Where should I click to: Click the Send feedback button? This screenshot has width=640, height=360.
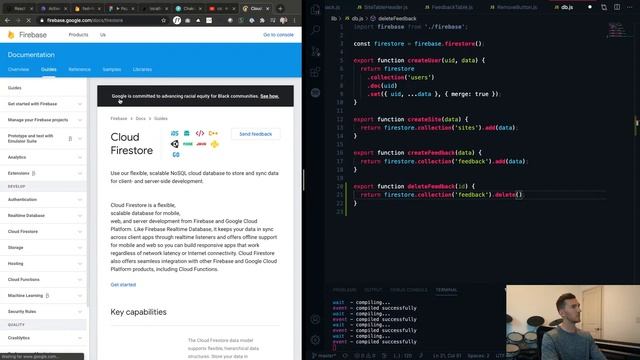coord(256,134)
